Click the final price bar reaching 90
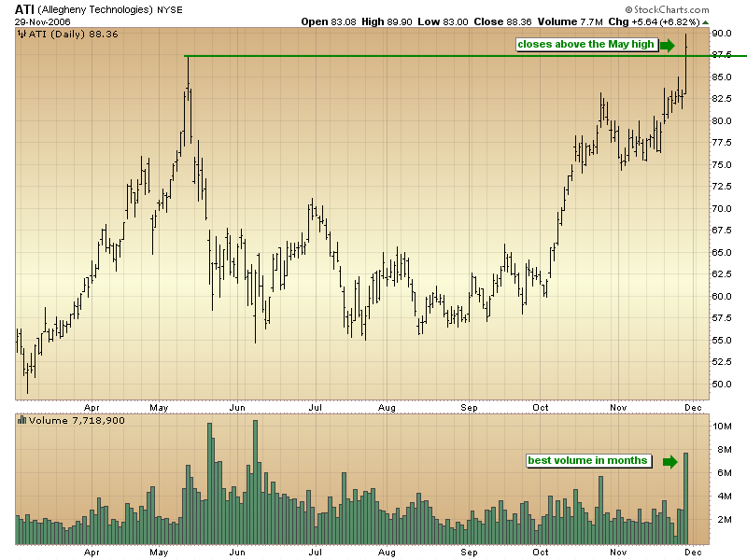The image size is (747, 560). click(x=686, y=63)
